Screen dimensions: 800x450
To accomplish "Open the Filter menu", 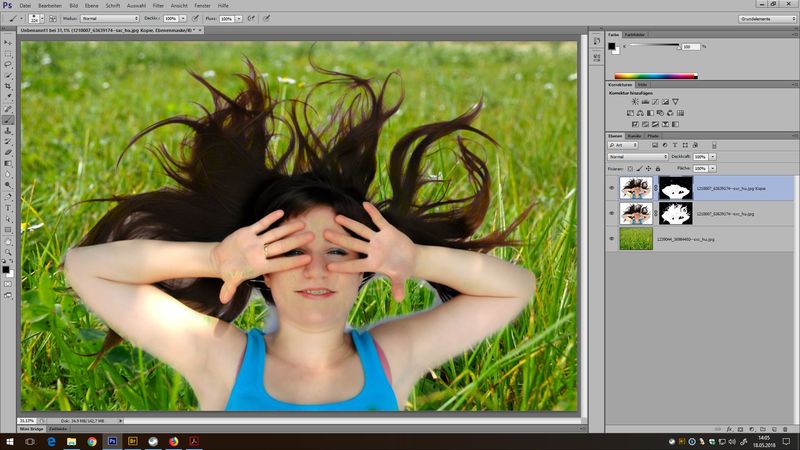I will tap(158, 6).
